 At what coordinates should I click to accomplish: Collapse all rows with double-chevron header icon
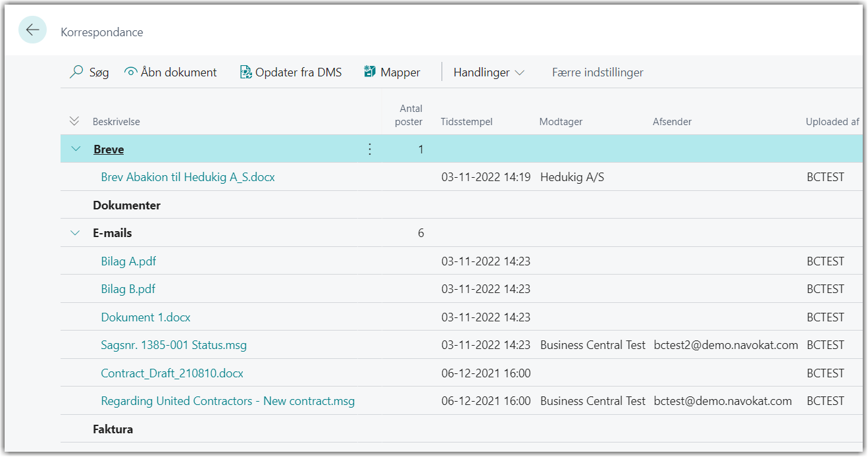tap(74, 121)
